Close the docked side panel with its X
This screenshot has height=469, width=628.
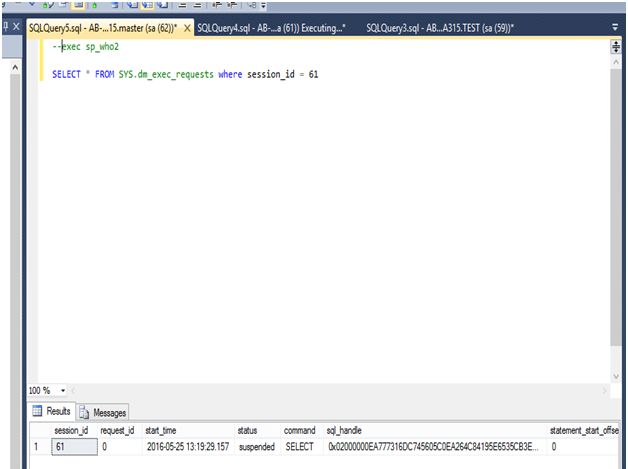(16, 27)
